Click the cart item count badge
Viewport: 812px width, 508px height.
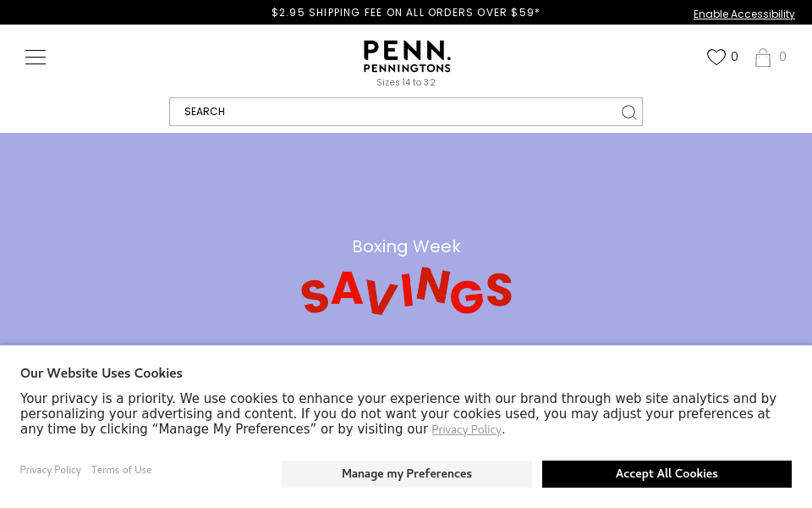[x=782, y=57]
